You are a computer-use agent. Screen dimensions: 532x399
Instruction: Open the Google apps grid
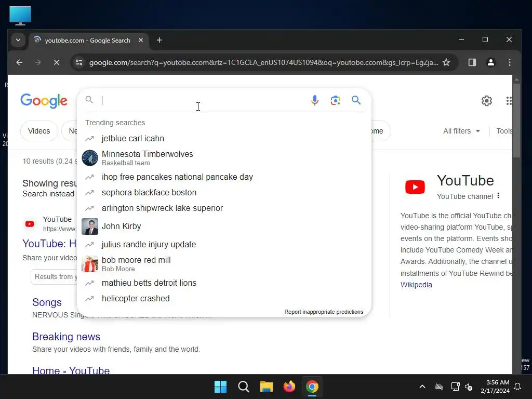tap(509, 100)
